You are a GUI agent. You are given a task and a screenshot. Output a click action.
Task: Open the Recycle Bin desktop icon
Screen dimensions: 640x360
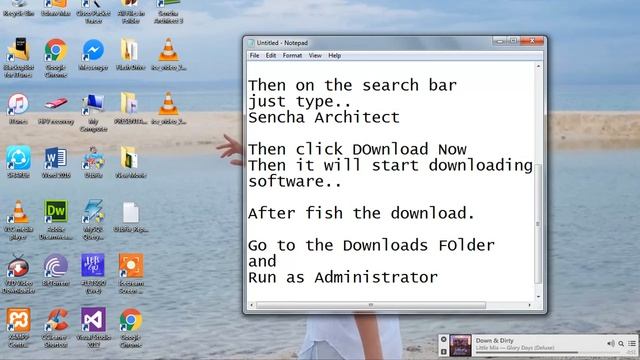(x=18, y=8)
